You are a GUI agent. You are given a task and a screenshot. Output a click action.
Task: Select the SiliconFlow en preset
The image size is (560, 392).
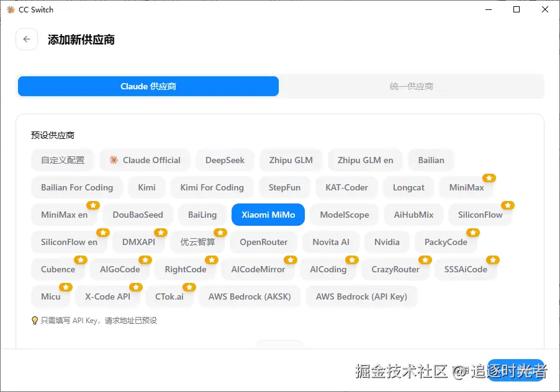(70, 242)
